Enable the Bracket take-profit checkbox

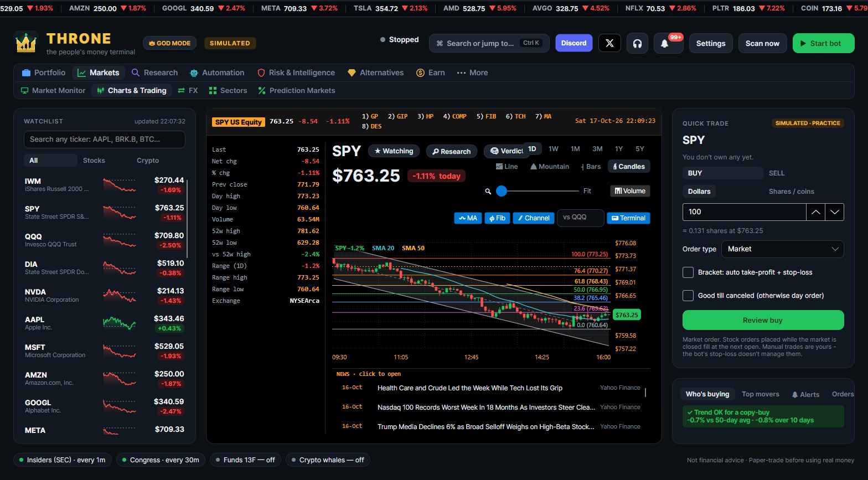688,272
